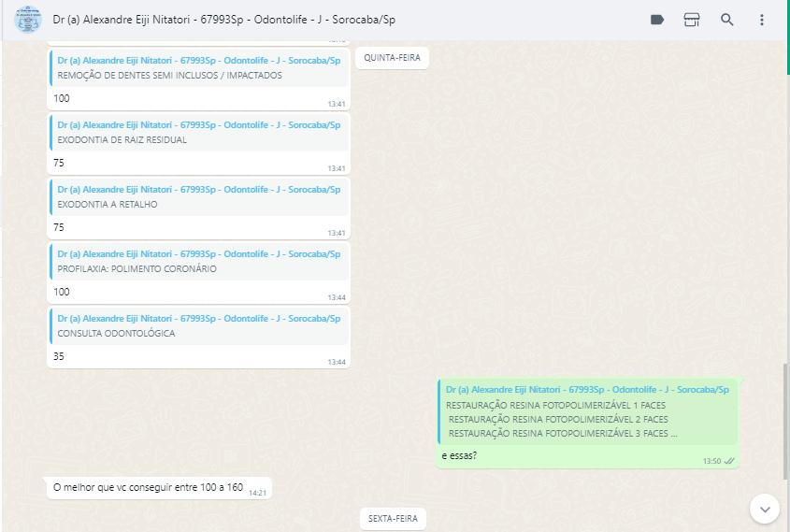Screen dimensions: 790x532
Task: Open the chat labels tag icon
Action: point(657,20)
